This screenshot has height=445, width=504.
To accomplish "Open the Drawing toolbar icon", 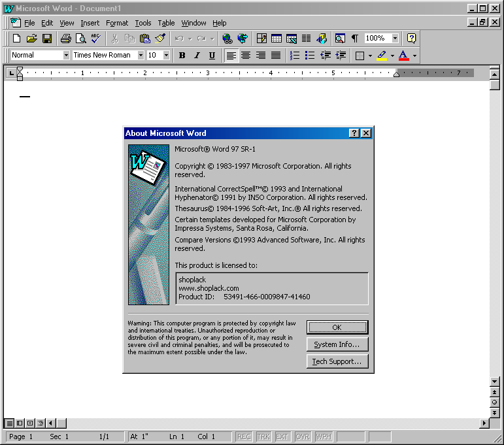I will 322,39.
